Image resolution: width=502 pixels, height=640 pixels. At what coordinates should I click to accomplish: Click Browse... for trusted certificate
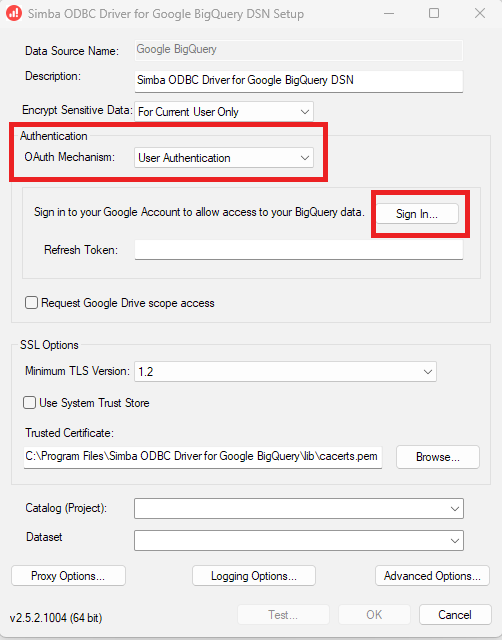click(x=438, y=457)
